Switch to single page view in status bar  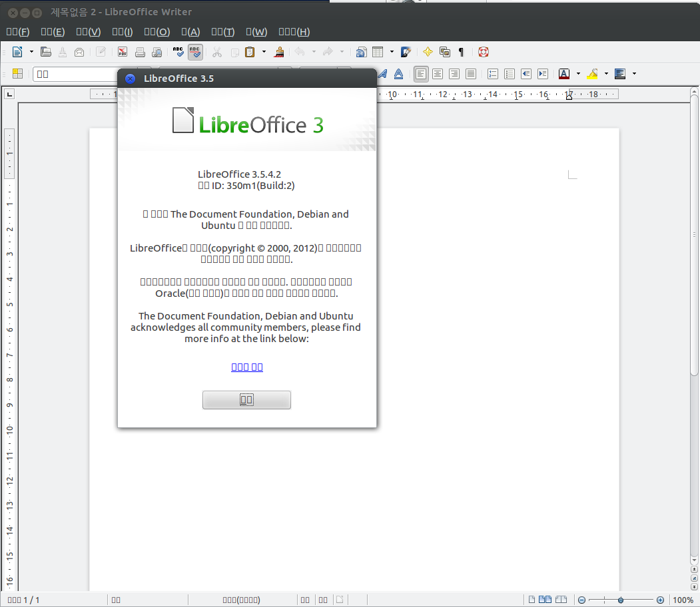coord(531,600)
